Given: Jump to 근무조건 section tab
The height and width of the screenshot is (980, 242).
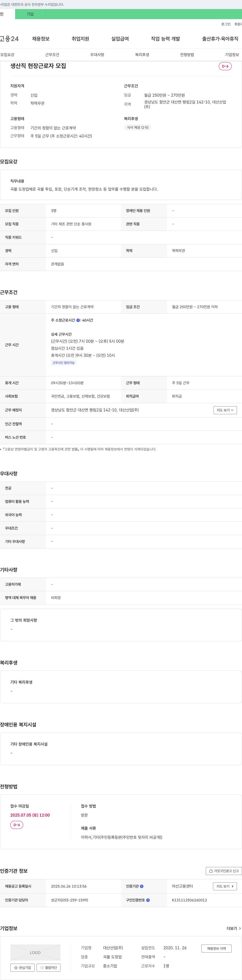Looking at the screenshot, I should tap(52, 55).
